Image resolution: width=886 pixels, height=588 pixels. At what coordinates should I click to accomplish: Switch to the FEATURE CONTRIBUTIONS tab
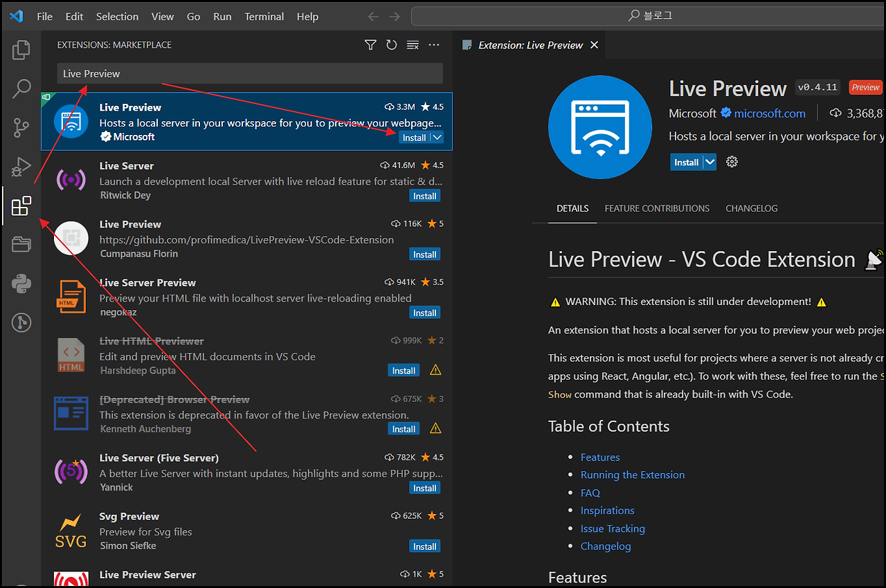click(x=656, y=208)
